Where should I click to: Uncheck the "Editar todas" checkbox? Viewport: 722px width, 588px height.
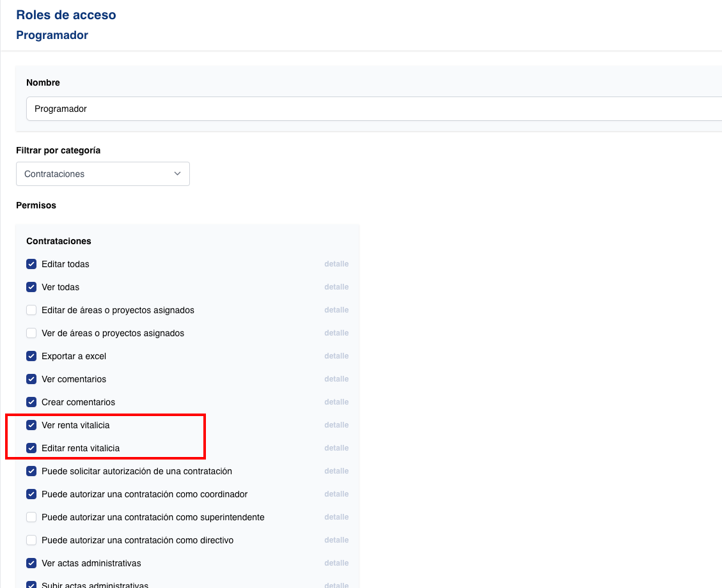[31, 264]
